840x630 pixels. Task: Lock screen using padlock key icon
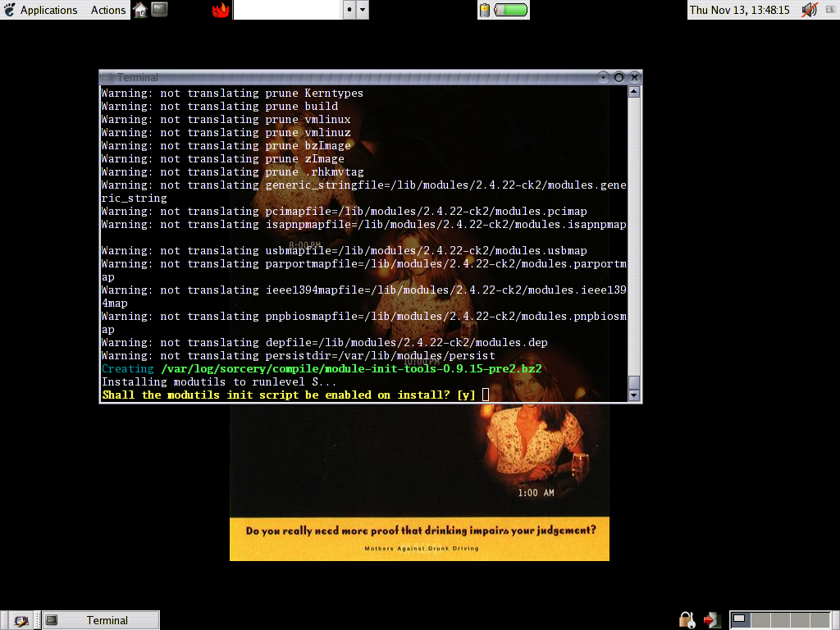click(687, 620)
